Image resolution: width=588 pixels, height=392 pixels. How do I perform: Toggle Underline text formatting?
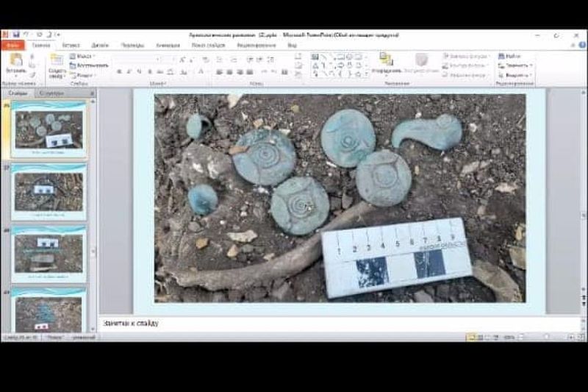pos(140,72)
